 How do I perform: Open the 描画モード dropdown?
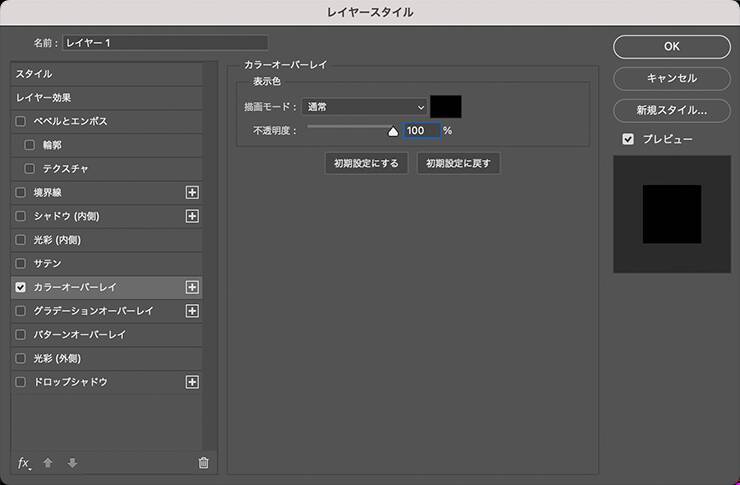[x=364, y=106]
